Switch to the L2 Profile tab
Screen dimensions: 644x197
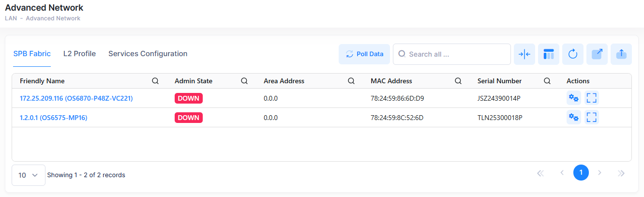[x=79, y=54]
